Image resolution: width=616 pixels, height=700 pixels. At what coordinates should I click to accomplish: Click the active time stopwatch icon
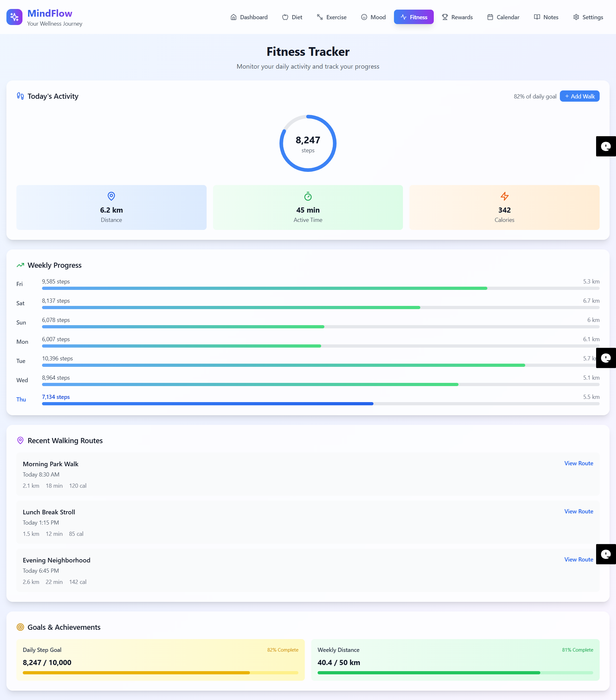tap(308, 196)
